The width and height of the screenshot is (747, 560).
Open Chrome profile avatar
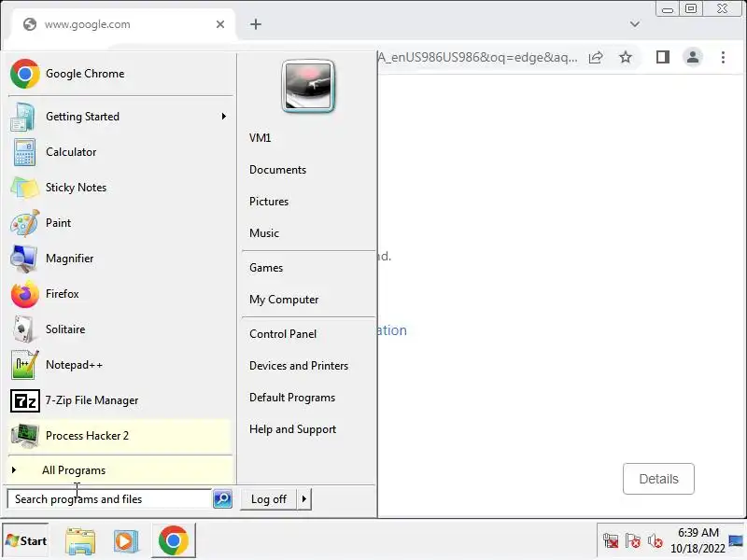(693, 57)
